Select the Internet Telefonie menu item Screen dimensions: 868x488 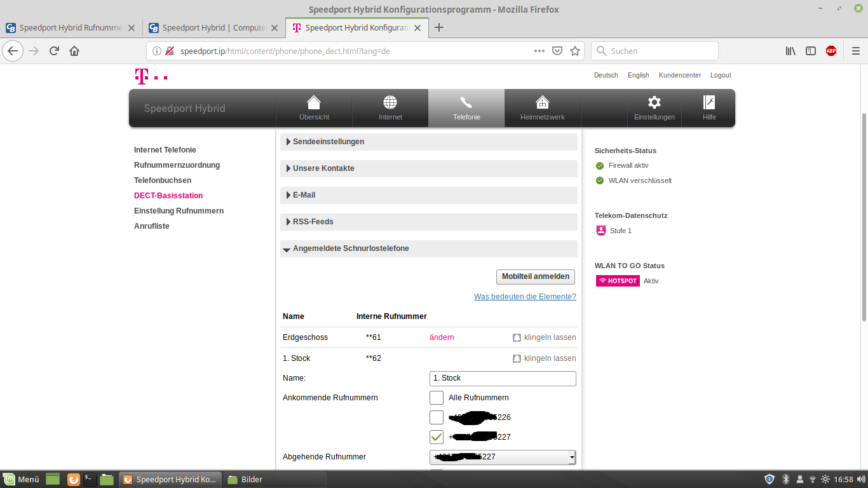pyautogui.click(x=165, y=150)
